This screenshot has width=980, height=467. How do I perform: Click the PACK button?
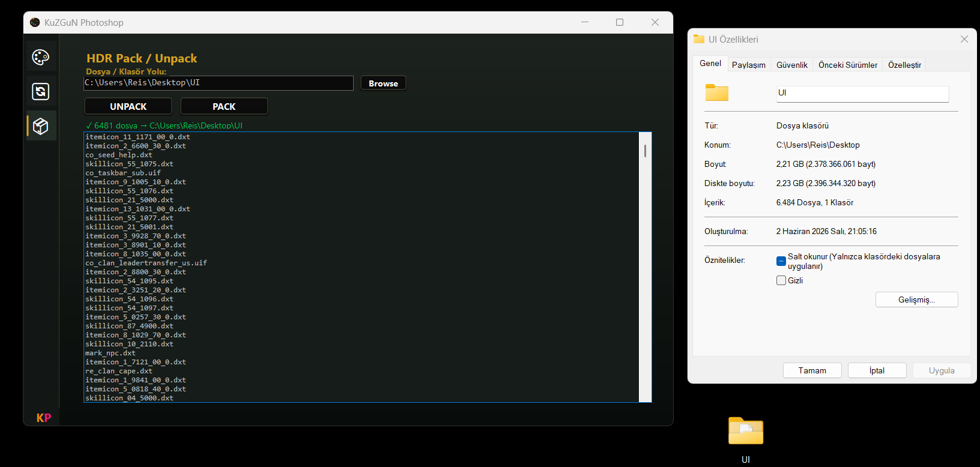click(x=224, y=106)
